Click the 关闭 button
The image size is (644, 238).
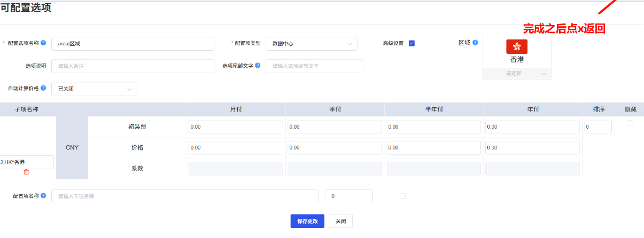point(340,221)
